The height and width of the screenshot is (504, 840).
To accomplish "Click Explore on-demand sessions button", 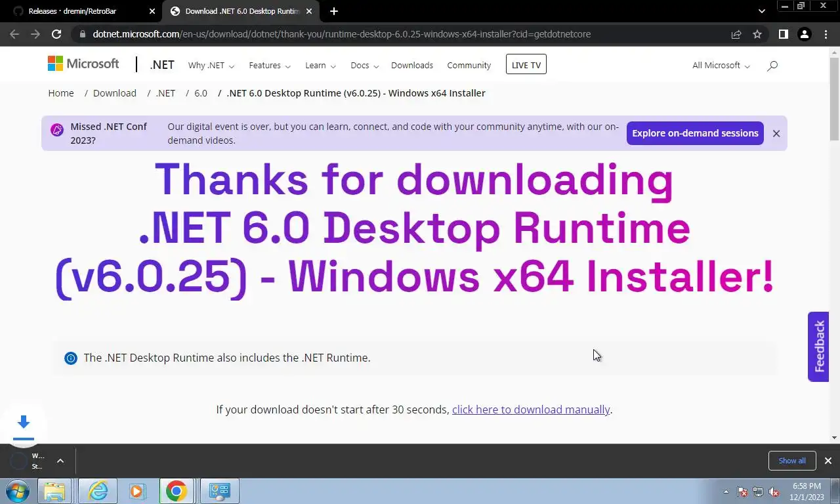I will tap(695, 133).
